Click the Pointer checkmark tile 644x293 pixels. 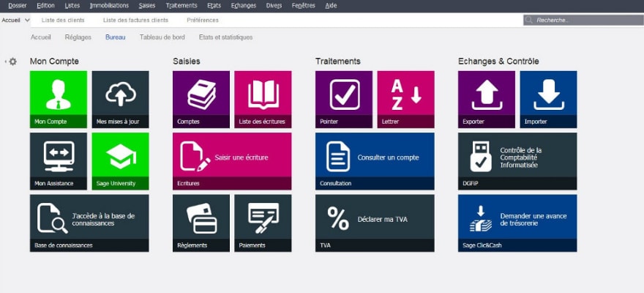coord(343,99)
